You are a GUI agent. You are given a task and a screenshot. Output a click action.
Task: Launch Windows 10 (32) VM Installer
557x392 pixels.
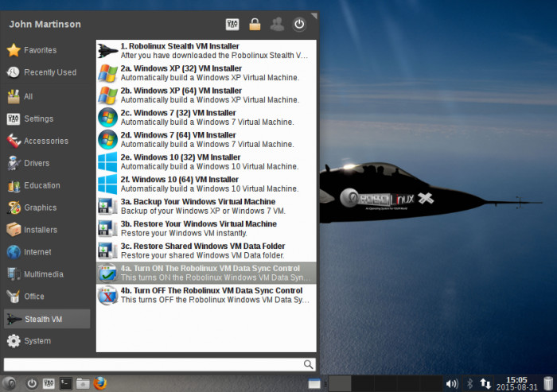pos(206,161)
